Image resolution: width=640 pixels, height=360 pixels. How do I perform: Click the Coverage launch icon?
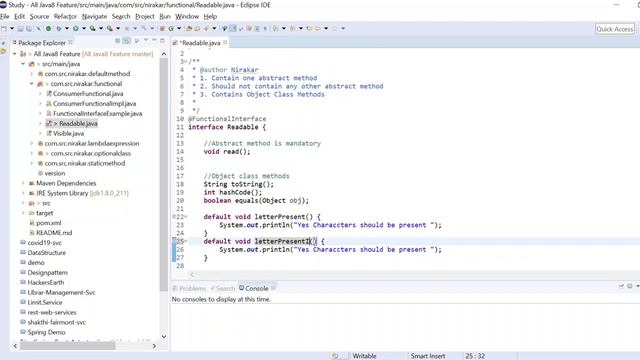coord(93,29)
